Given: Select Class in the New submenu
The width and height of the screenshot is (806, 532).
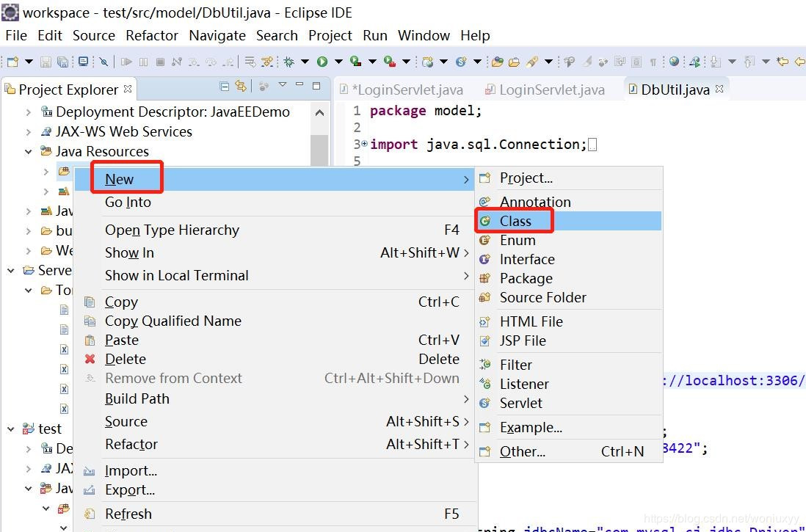Looking at the screenshot, I should click(x=569, y=221).
